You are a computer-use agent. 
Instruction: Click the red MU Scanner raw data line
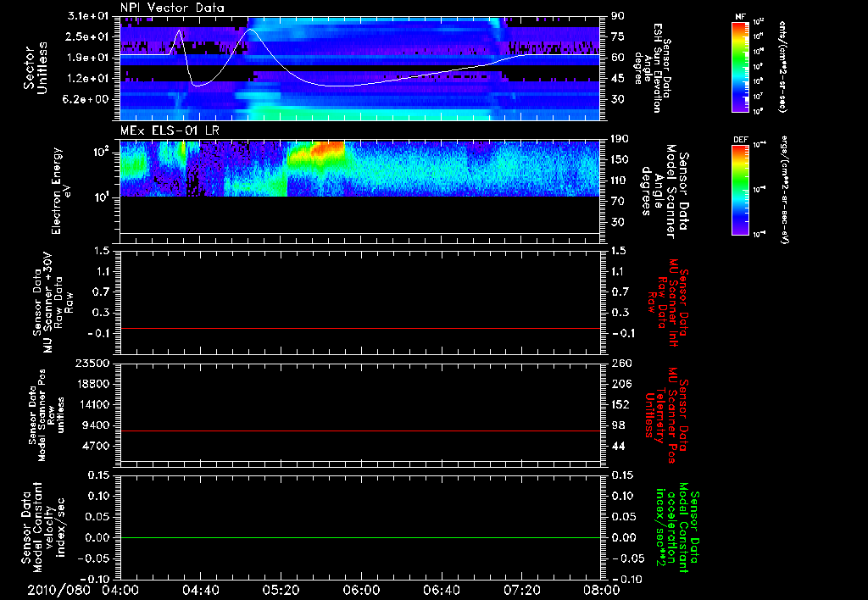(359, 328)
